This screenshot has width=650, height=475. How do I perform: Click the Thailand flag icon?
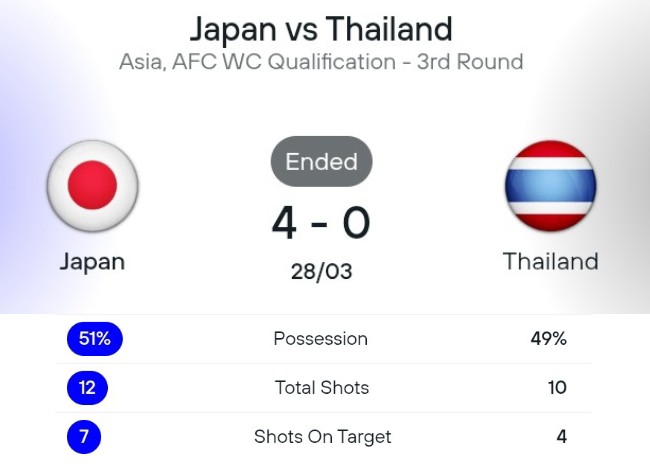click(x=551, y=185)
